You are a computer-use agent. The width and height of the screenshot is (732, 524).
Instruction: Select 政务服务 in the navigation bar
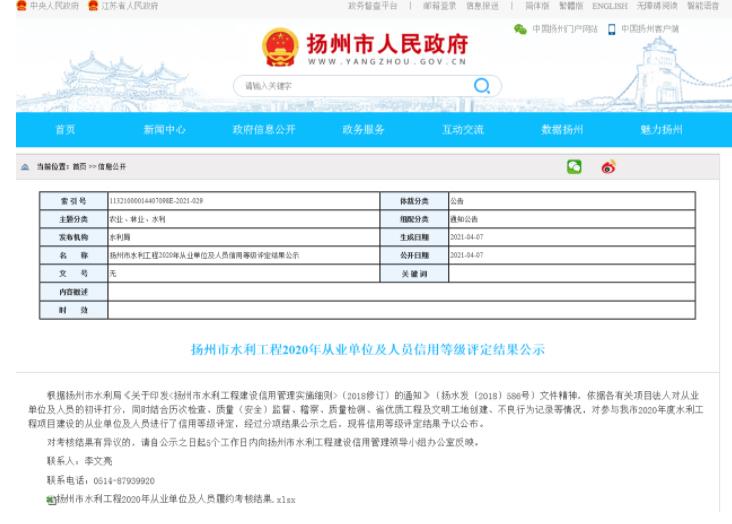[364, 129]
